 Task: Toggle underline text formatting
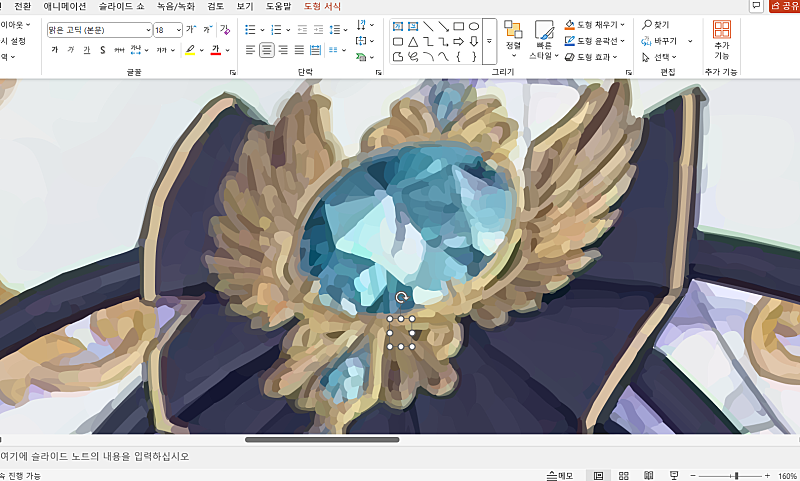[x=87, y=50]
